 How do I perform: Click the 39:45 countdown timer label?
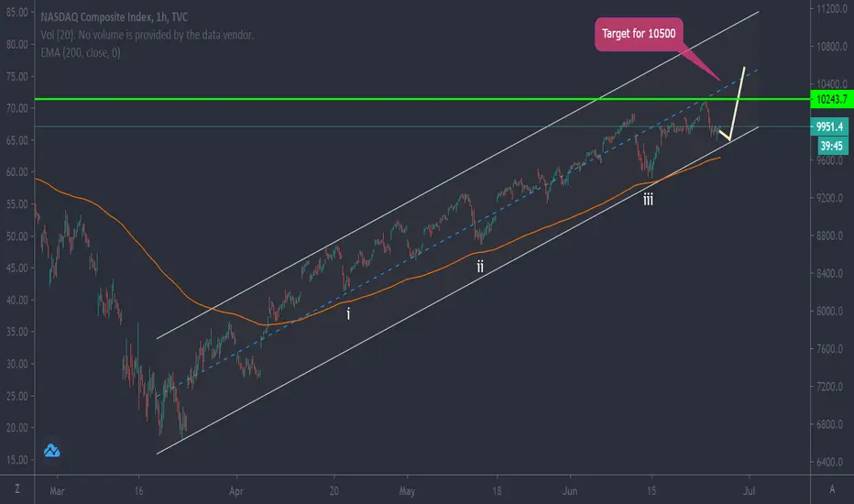[x=832, y=146]
